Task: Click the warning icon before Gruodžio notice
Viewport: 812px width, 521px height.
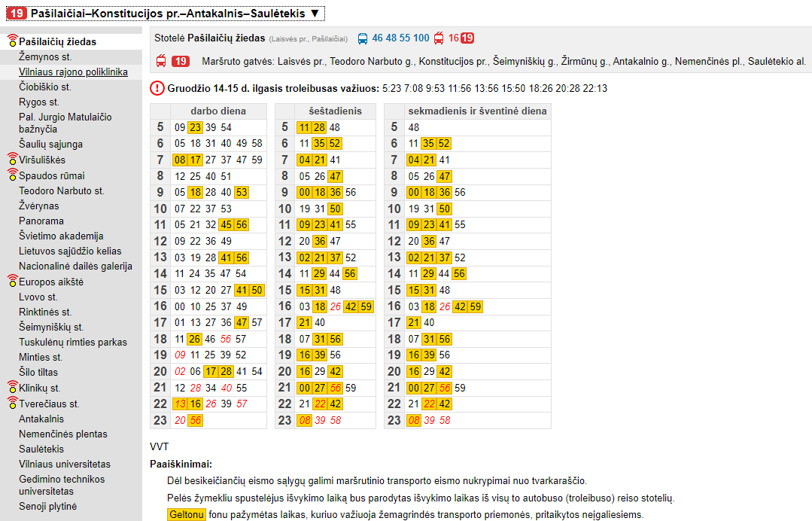Action: [x=157, y=88]
